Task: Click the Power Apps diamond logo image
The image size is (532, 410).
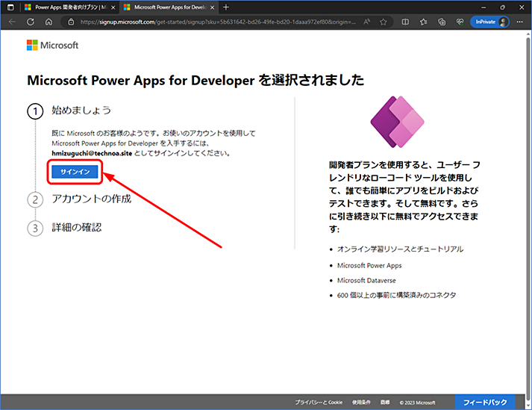Action: click(x=397, y=122)
